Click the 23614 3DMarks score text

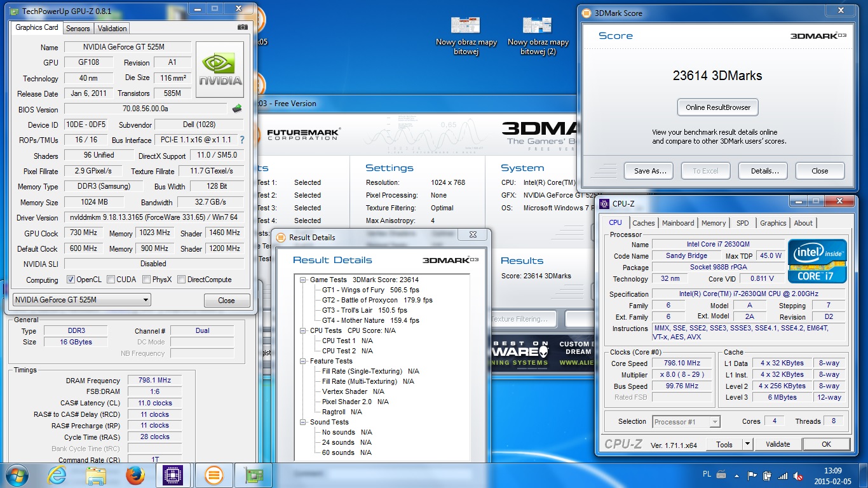tap(717, 76)
